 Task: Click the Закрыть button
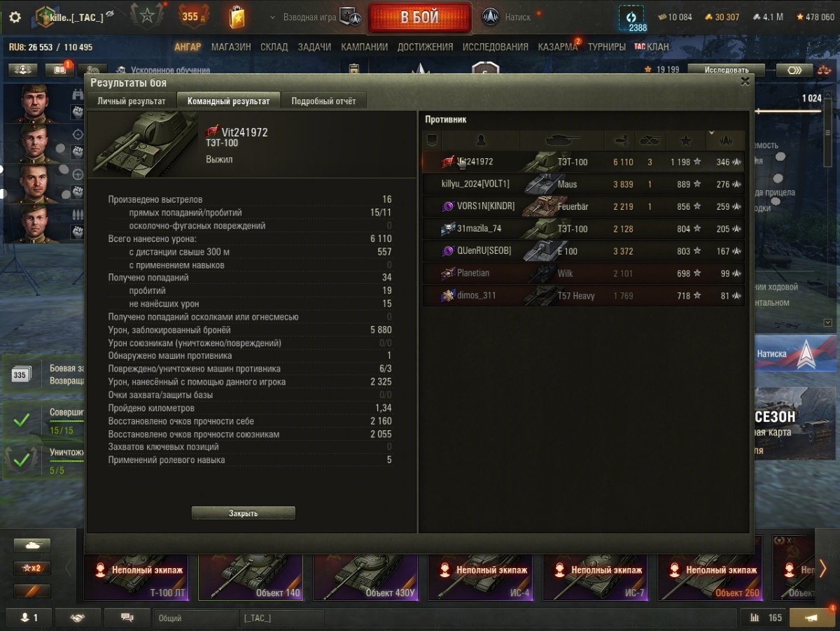point(244,513)
